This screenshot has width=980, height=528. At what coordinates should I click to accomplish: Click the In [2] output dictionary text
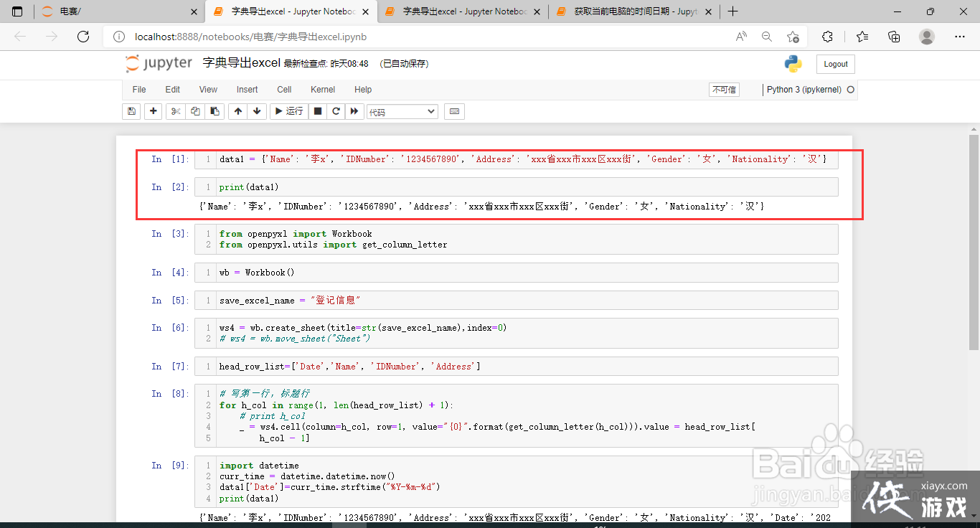point(481,207)
